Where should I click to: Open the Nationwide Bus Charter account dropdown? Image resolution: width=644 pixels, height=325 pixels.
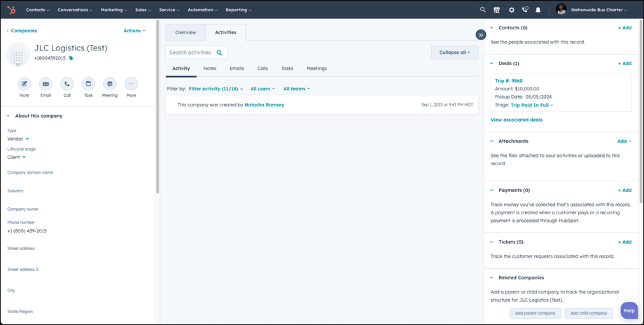point(598,10)
